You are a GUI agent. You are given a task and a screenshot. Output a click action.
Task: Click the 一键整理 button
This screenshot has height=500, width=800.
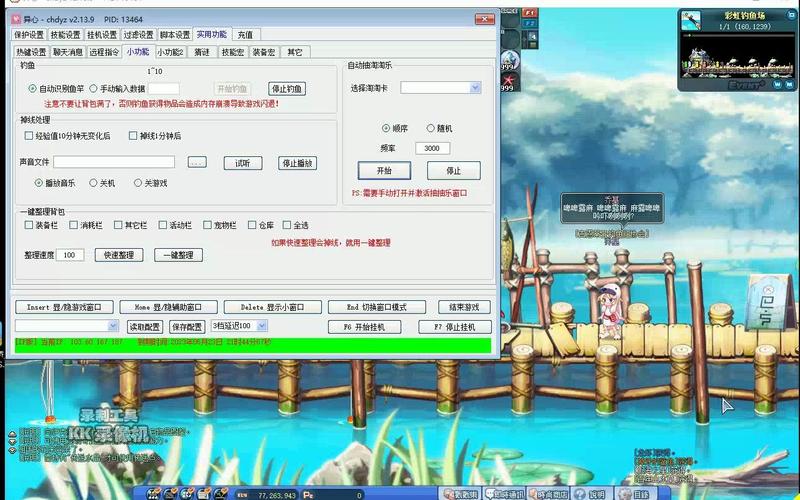pyautogui.click(x=178, y=255)
